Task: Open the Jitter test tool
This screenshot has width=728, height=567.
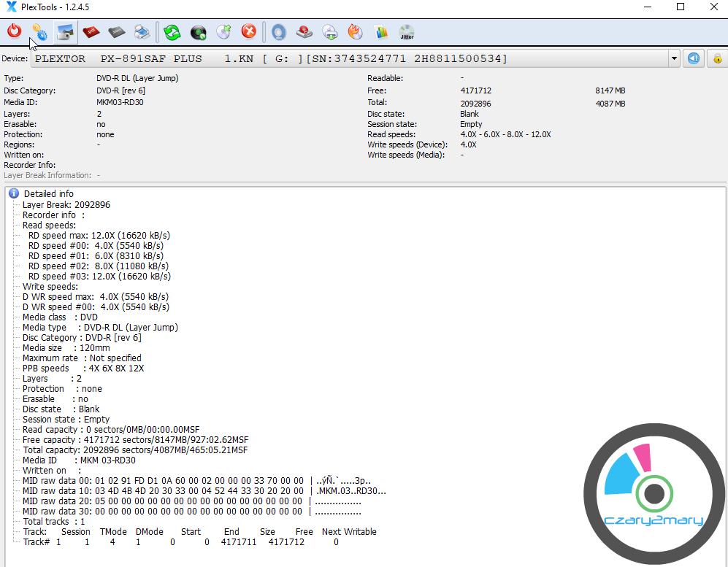Action: click(407, 32)
